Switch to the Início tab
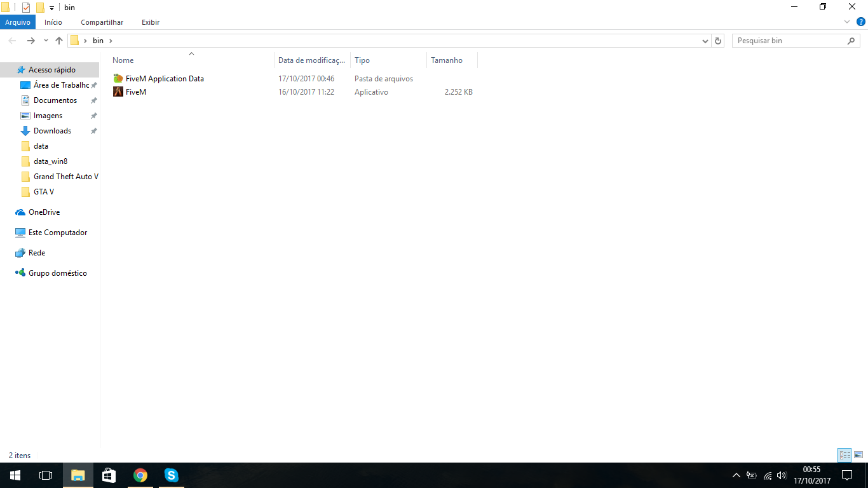Image resolution: width=868 pixels, height=488 pixels. coord(53,22)
